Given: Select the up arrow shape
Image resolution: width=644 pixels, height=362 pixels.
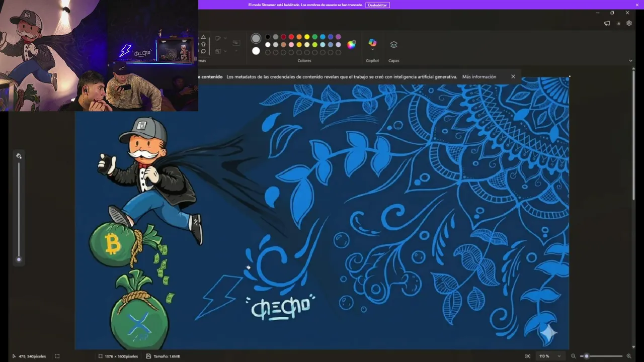Looking at the screenshot, I should (203, 44).
